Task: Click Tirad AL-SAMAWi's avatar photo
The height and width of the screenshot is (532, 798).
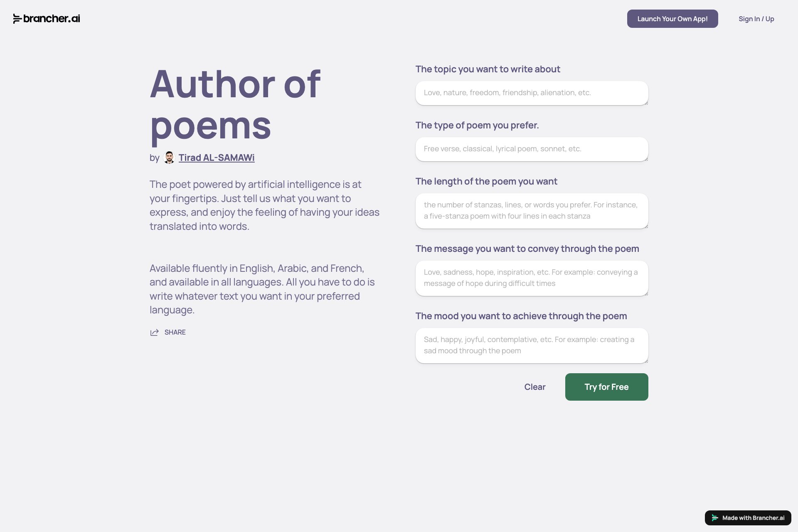Action: point(170,158)
